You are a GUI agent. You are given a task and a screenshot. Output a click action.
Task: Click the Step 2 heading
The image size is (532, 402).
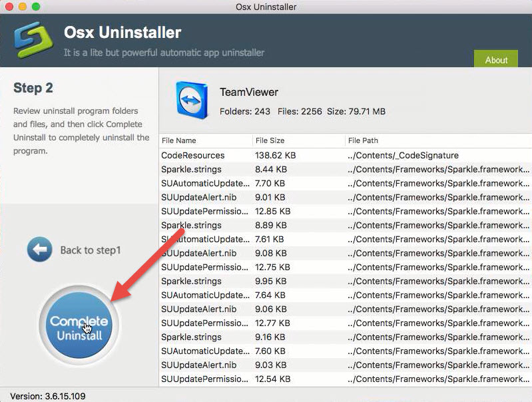coord(33,89)
